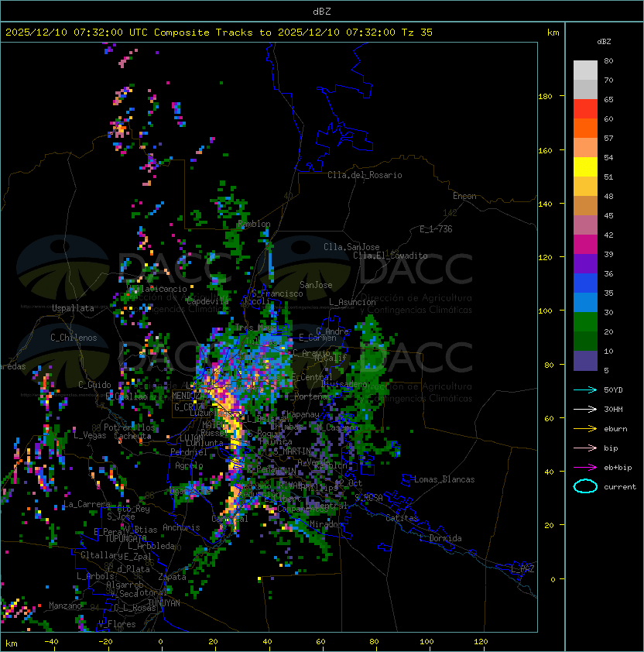
Task: Click the 'dBZ' title at the window top
Action: coord(322,11)
